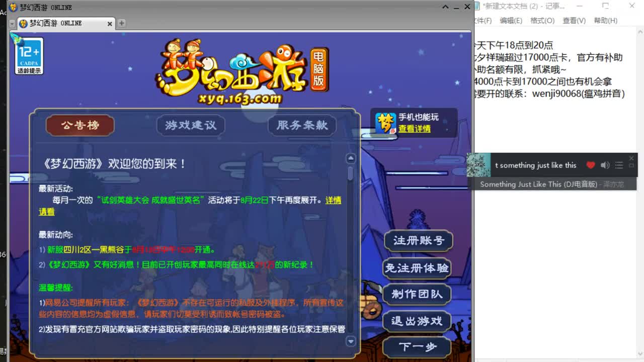Switch to the 游戏建议 tab

point(191,126)
